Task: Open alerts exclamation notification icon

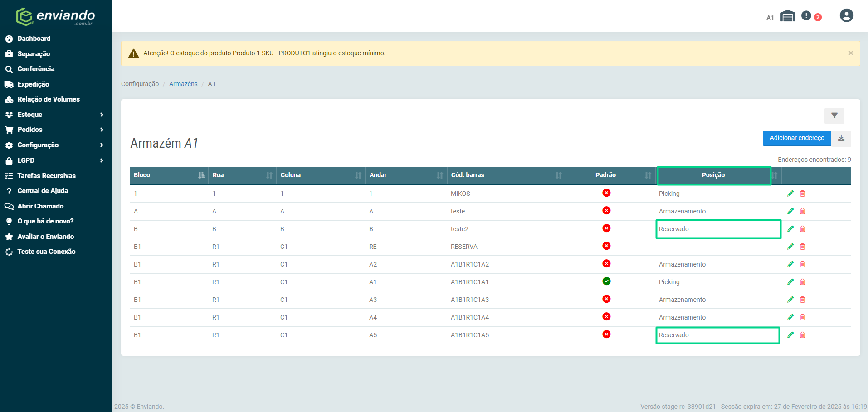Action: (x=806, y=16)
